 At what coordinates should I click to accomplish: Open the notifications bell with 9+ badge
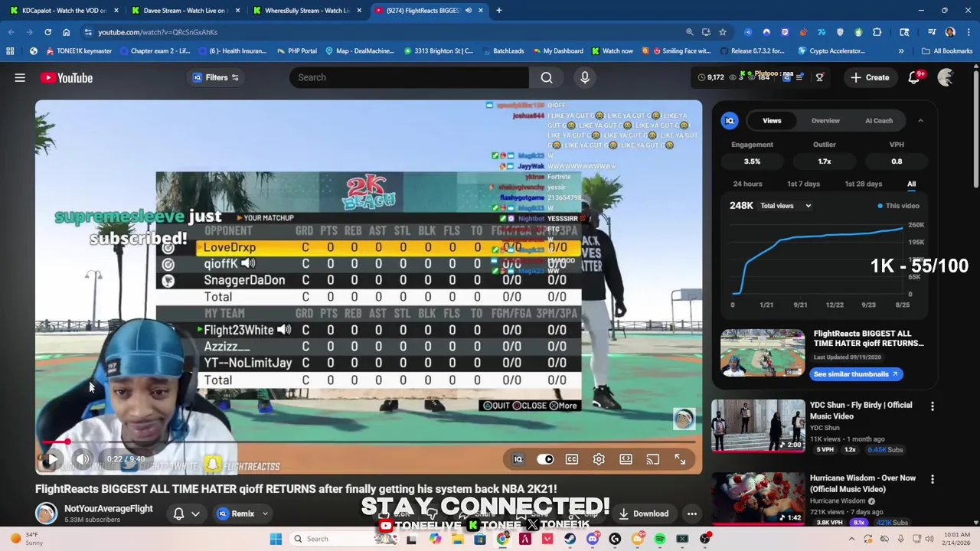tap(914, 77)
